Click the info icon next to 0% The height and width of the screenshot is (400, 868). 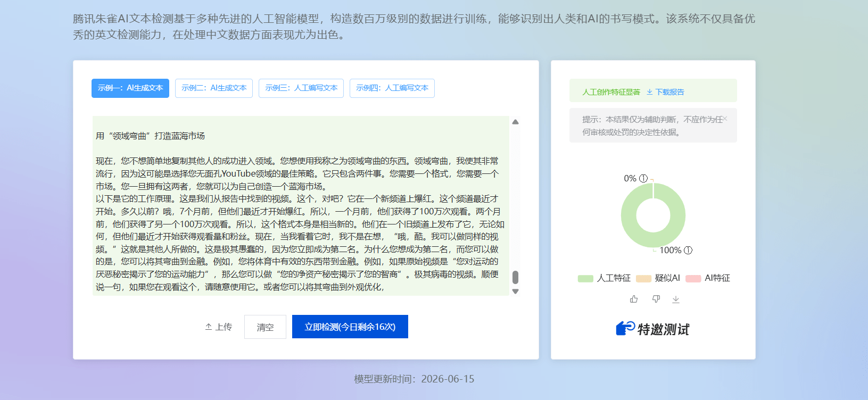click(643, 178)
